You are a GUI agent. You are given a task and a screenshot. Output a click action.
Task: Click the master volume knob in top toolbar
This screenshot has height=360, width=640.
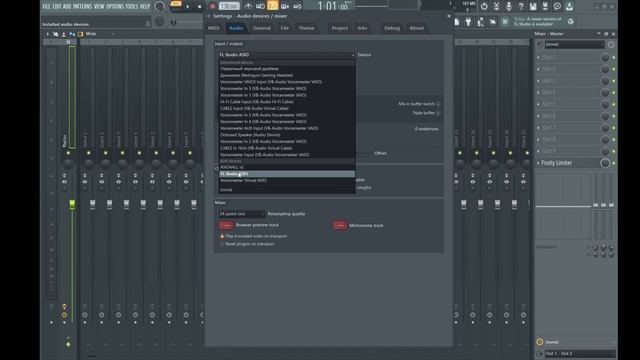[x=160, y=6]
